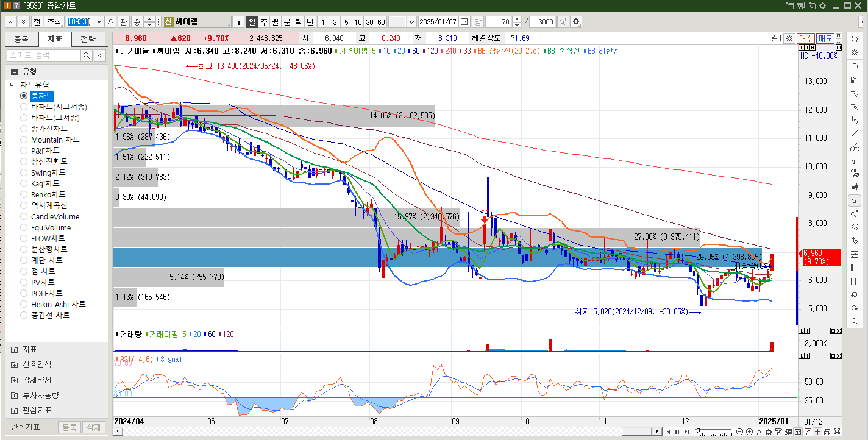
Task: Open the stock code dropdown arrow
Action: [99, 22]
